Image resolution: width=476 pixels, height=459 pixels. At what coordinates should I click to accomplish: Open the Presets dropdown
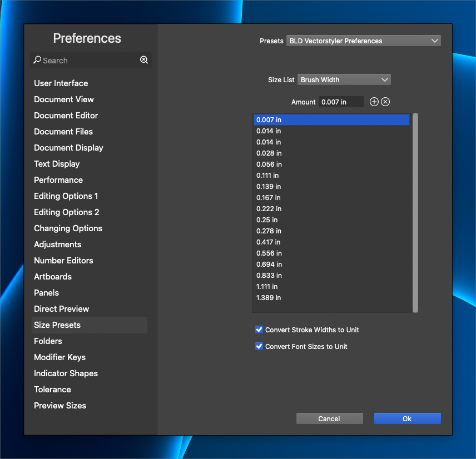(364, 41)
